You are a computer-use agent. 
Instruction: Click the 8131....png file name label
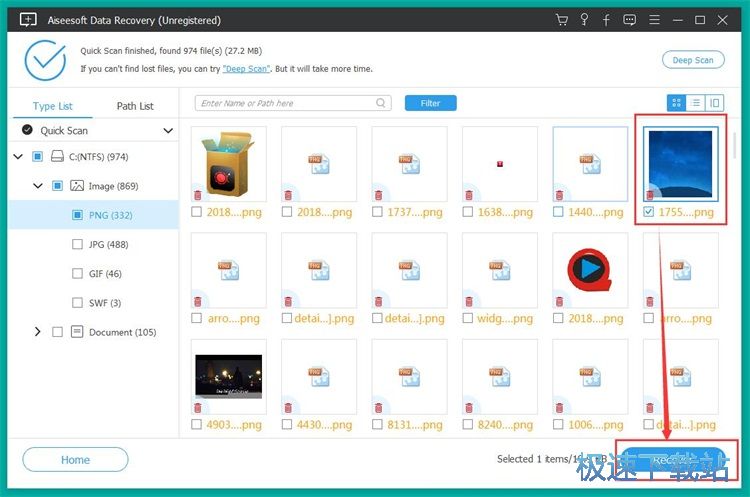coord(414,424)
